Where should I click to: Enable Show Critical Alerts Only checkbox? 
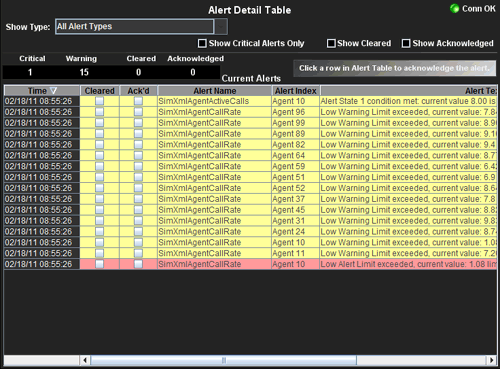(x=202, y=43)
